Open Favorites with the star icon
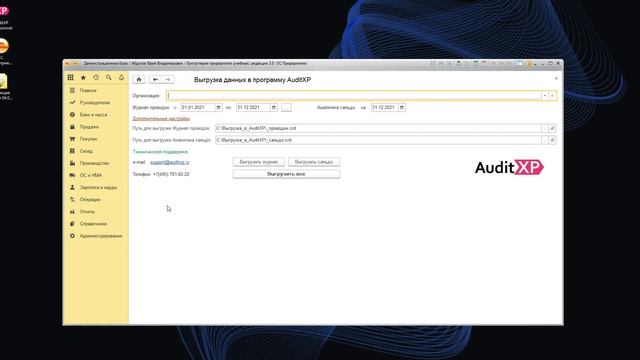Image resolution: width=640 pixels, height=360 pixels. [83, 78]
